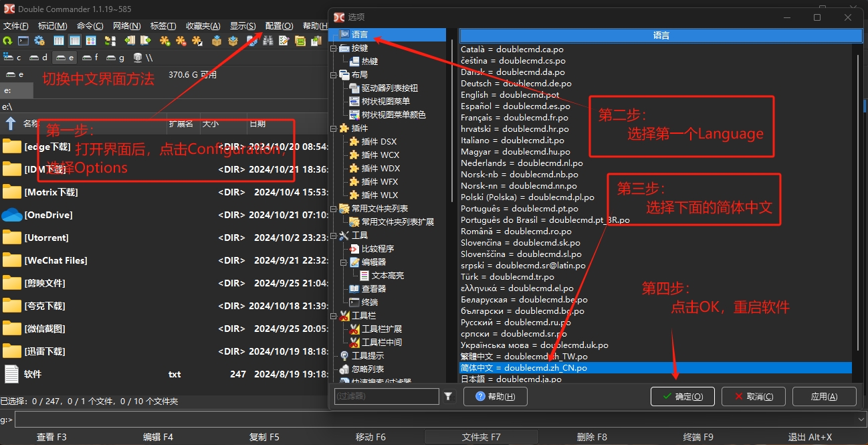Open the 网络(N) menu
The image size is (868, 445).
[x=127, y=25]
